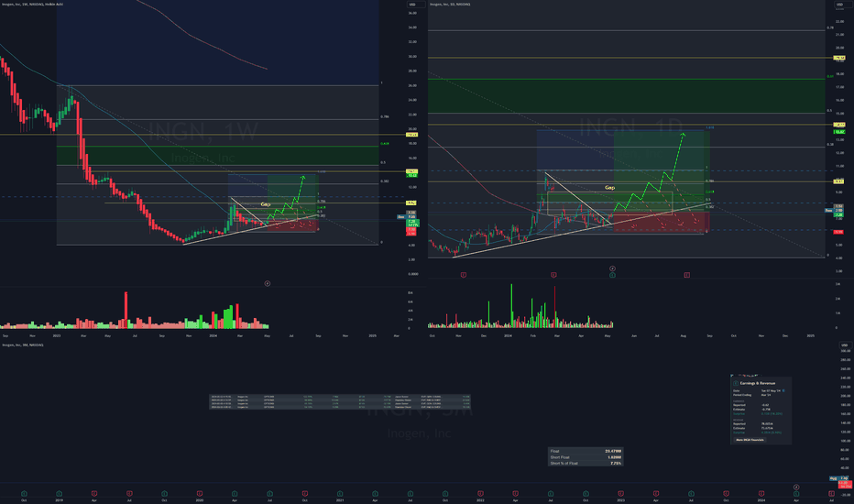
Task: Click first row of options flow table
Action: [340, 397]
